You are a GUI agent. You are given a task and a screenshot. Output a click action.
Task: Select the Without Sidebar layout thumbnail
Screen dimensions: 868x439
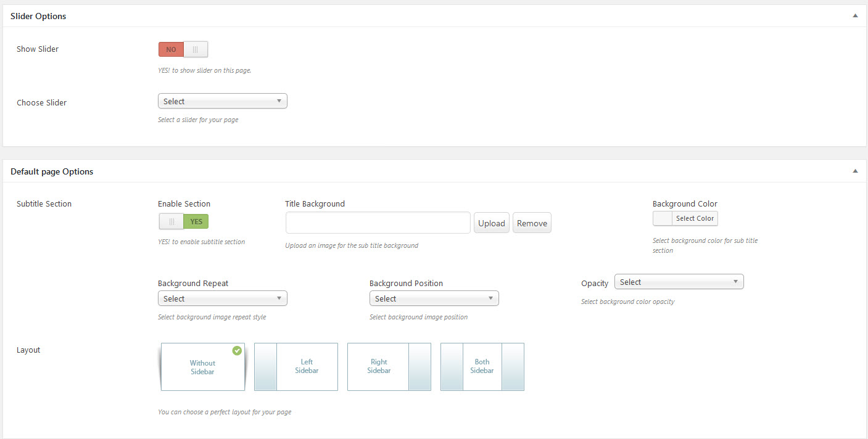pos(202,367)
